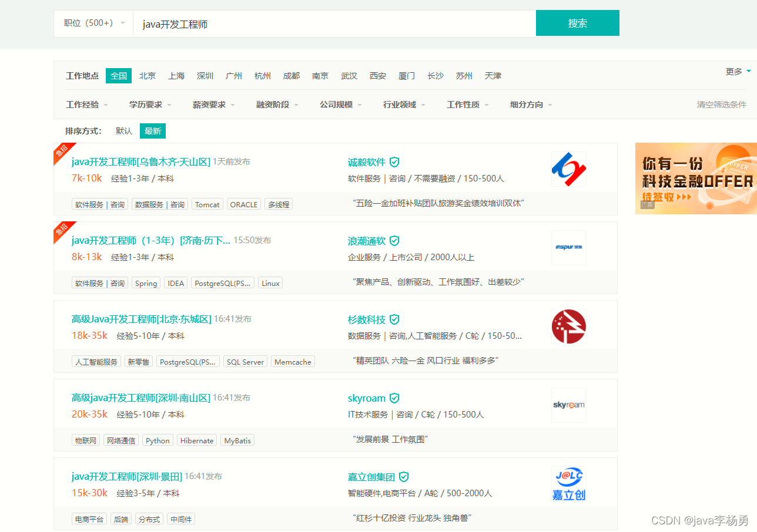Click the 中间件 skill tag
This screenshot has height=532, width=757.
pyautogui.click(x=181, y=519)
